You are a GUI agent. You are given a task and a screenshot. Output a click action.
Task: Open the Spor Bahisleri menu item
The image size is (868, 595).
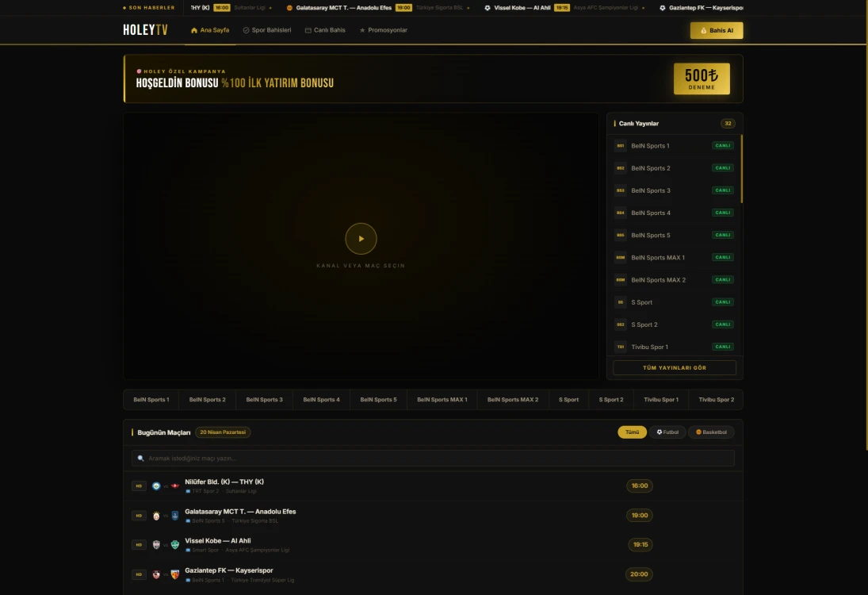pos(266,30)
